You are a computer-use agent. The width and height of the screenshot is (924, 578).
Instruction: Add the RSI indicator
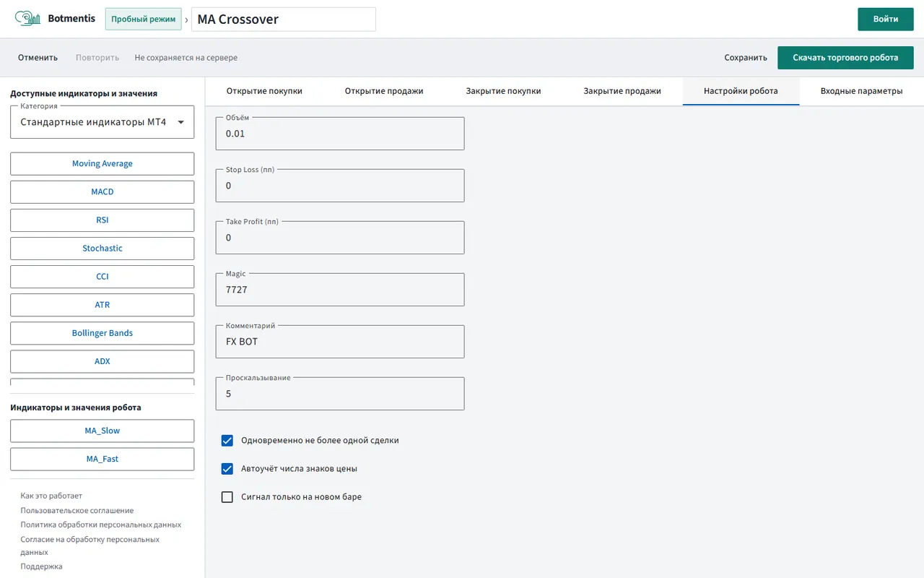[x=103, y=220]
